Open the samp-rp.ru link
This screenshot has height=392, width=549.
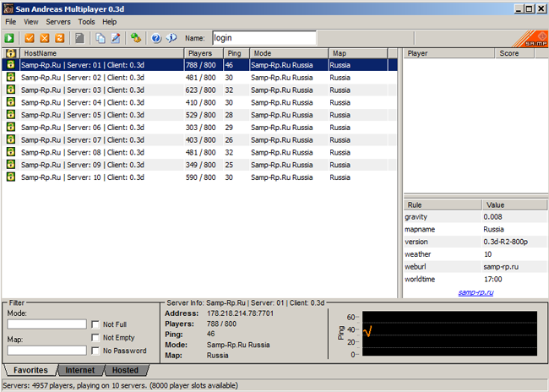pos(476,292)
